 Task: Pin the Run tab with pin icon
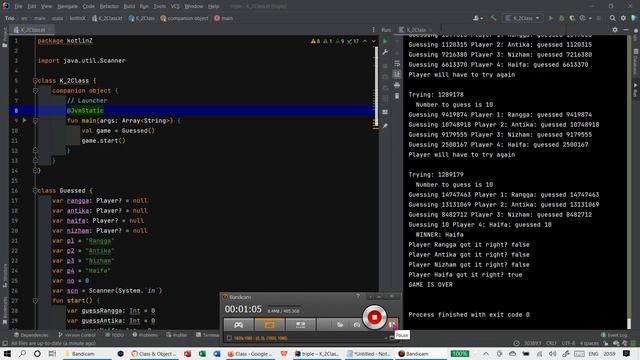[x=385, y=126]
